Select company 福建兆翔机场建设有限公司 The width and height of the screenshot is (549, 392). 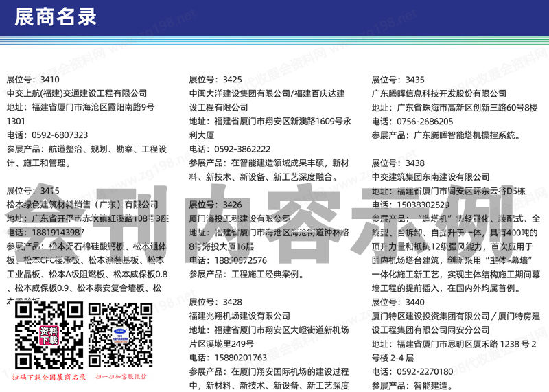pyautogui.click(x=240, y=316)
